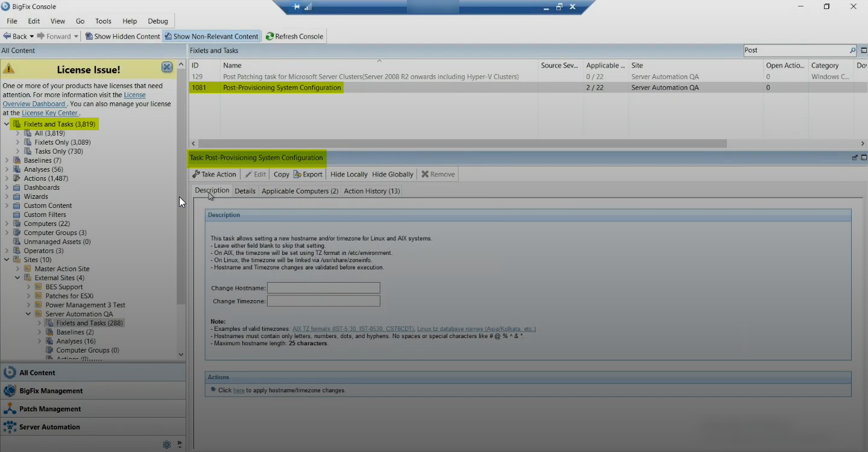868x452 pixels.
Task: Maximize the task document pane
Action: [x=864, y=157]
